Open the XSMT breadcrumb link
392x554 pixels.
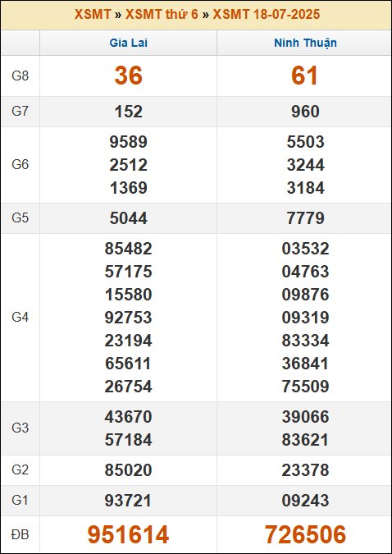click(x=93, y=15)
